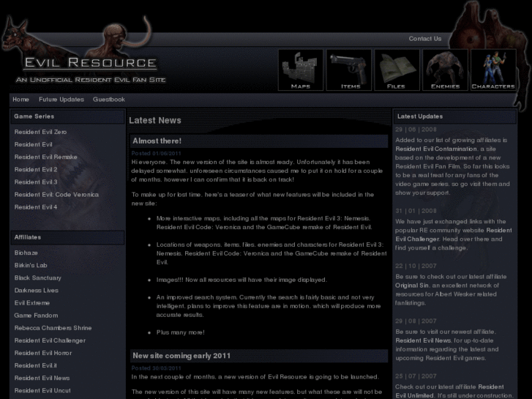Click the 22 | 10 | 2007 update date
The image size is (532, 399).
click(x=416, y=266)
